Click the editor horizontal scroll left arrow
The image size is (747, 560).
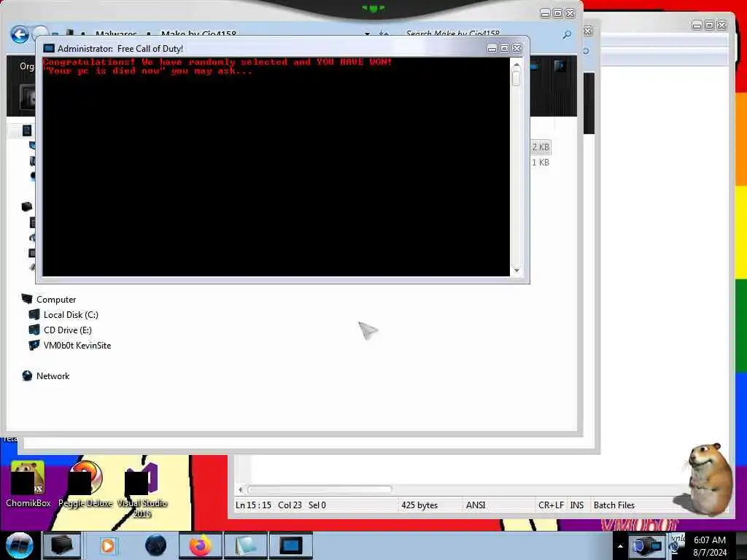pyautogui.click(x=241, y=489)
